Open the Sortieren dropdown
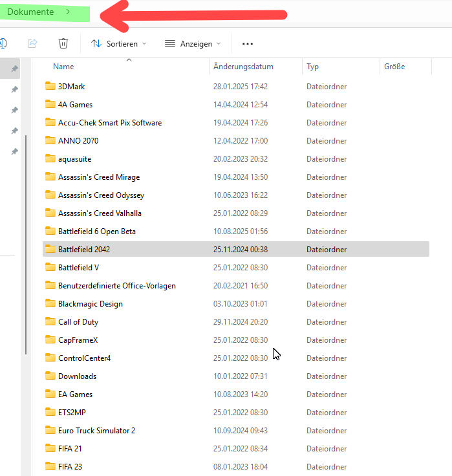Image resolution: width=452 pixels, height=476 pixels. (x=119, y=44)
